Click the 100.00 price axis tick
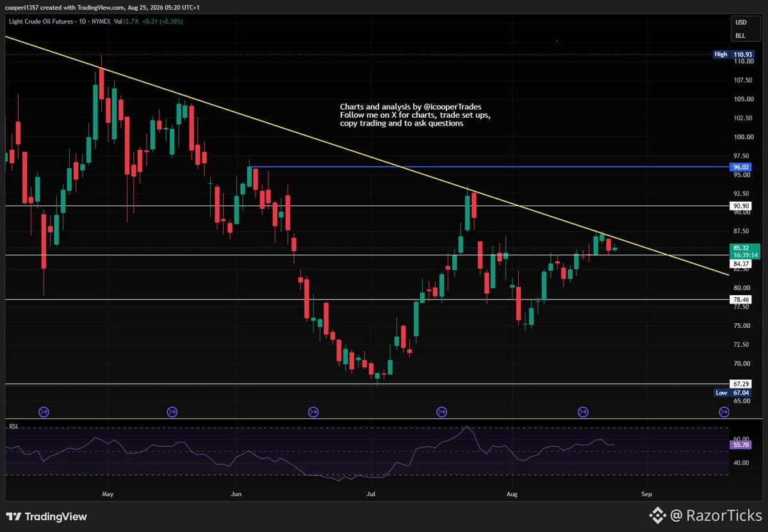Image resolution: width=768 pixels, height=532 pixels. pyautogui.click(x=743, y=137)
